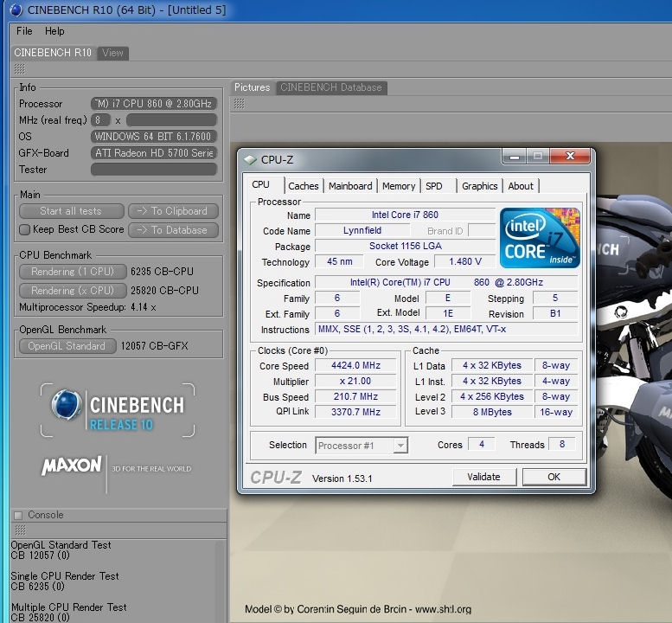
Task: Click the MHz core count field showing 8
Action: pyautogui.click(x=100, y=120)
